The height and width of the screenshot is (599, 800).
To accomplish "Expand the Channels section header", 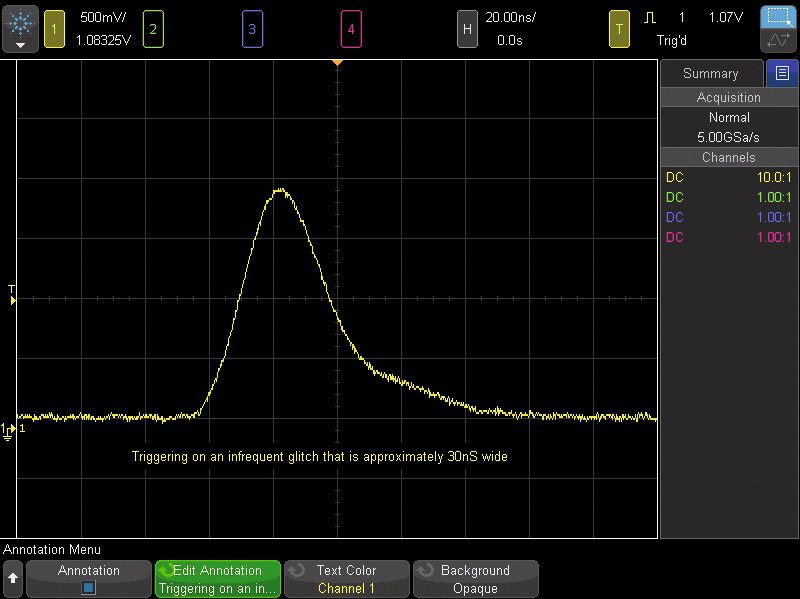I will (728, 157).
